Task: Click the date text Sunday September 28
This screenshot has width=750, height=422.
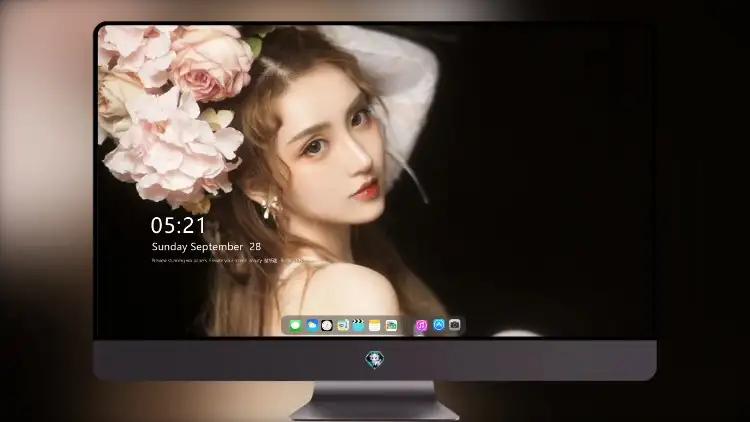Action: point(206,247)
